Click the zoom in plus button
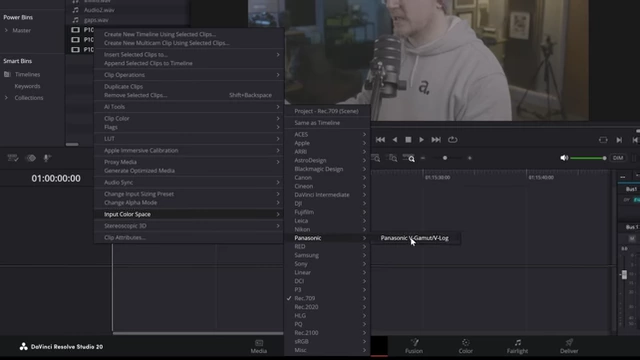The image size is (640, 360). click(x=470, y=158)
